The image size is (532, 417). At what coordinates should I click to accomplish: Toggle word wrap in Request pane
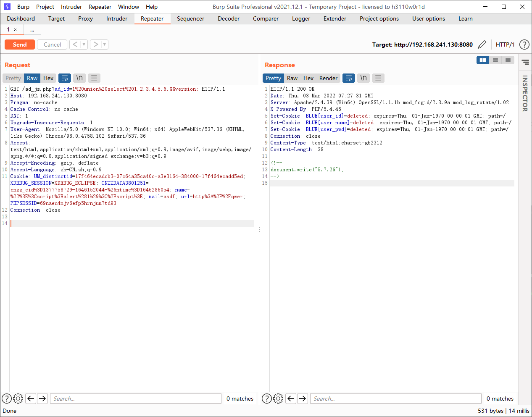coord(65,78)
